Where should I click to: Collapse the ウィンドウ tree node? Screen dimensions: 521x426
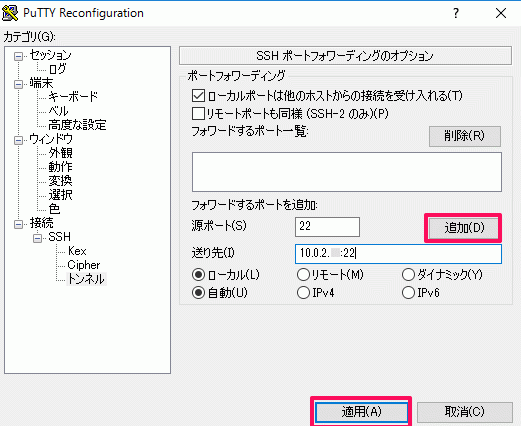pyautogui.click(x=18, y=140)
